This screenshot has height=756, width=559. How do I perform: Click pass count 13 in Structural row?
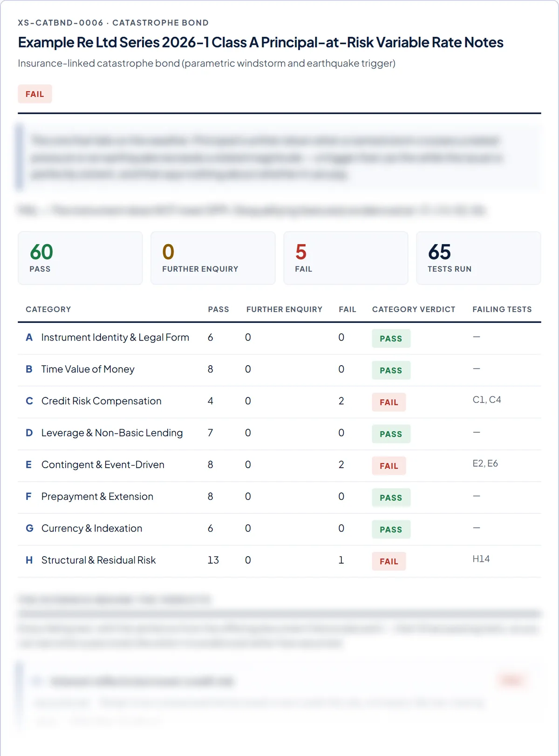(x=213, y=560)
